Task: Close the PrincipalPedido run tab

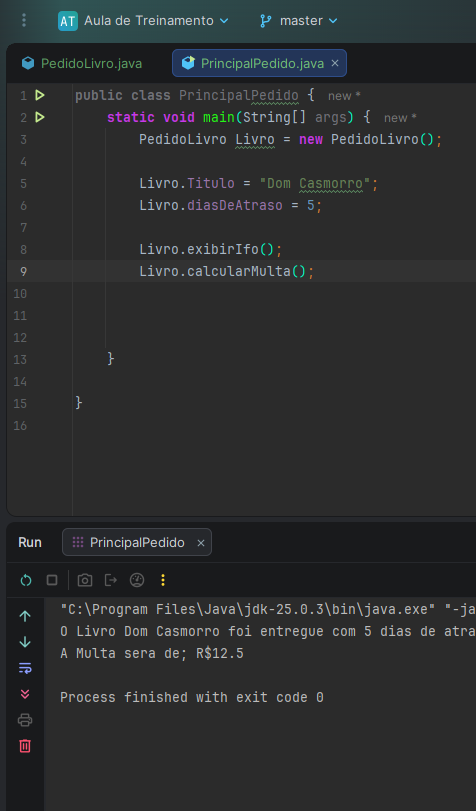Action: coord(201,543)
